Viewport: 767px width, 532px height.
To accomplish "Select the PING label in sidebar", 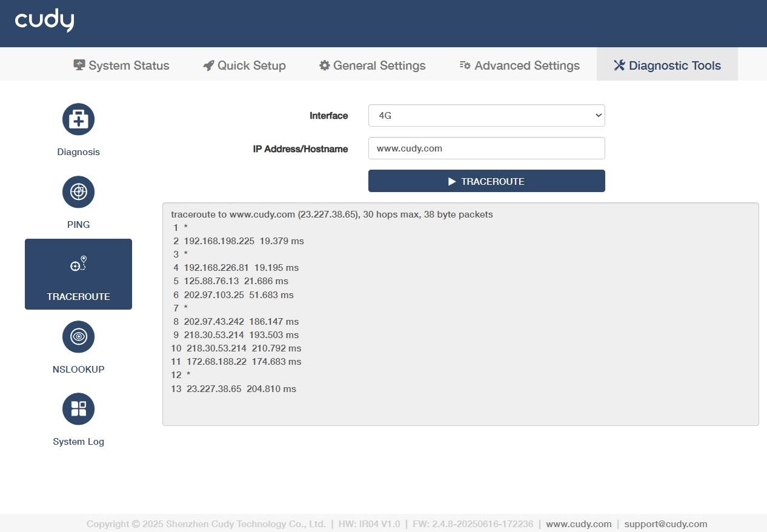I will 78,225.
